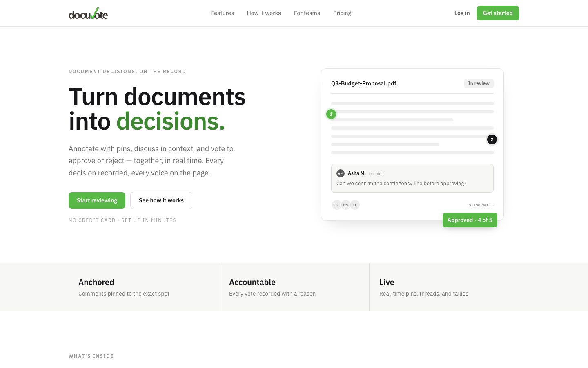Select green annotation pin 1
Screen dimensions: 588x368
tap(331, 114)
